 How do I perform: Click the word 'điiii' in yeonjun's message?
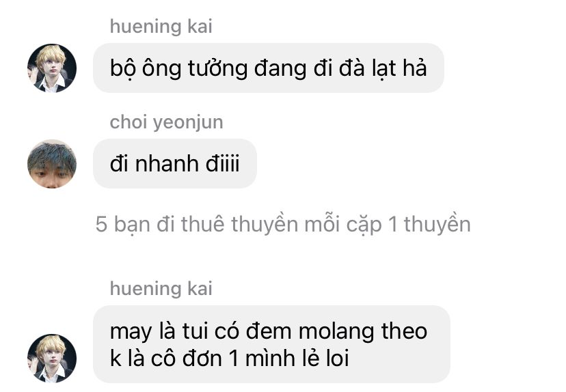pos(223,164)
